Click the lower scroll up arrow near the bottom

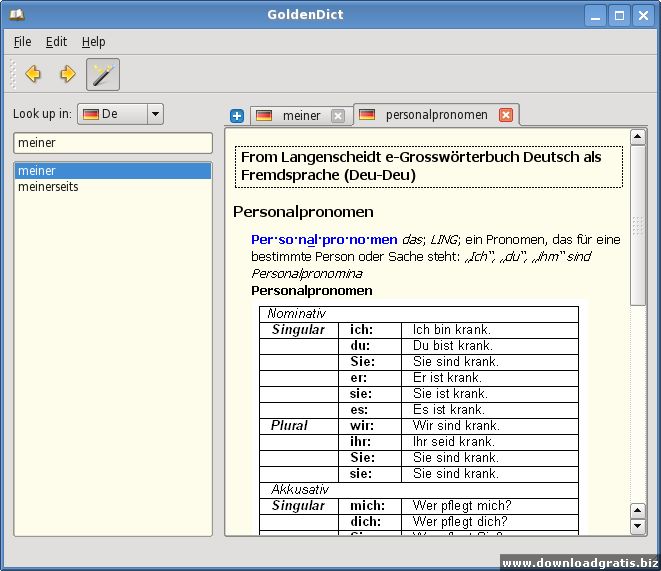637,511
